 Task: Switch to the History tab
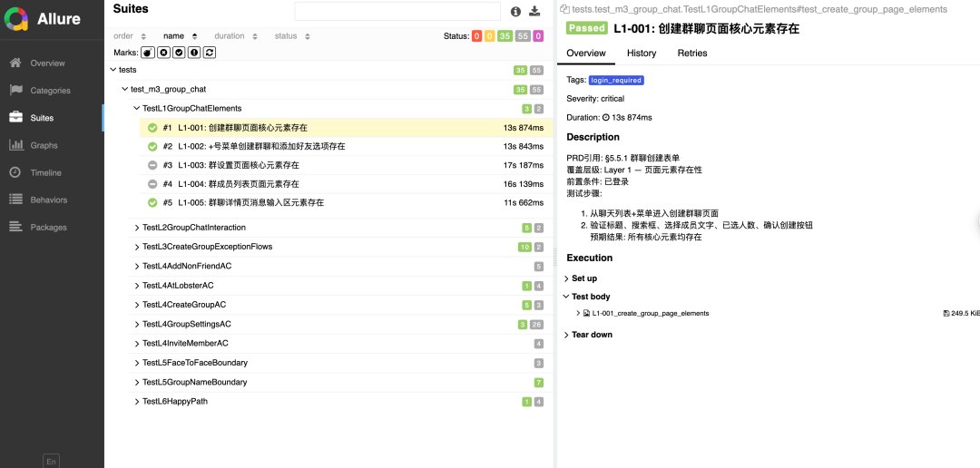[x=642, y=54]
